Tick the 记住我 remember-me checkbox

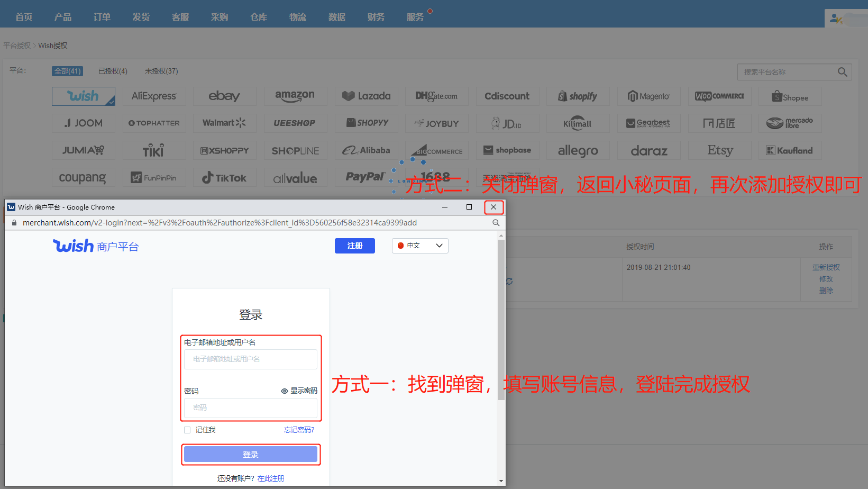tap(187, 430)
